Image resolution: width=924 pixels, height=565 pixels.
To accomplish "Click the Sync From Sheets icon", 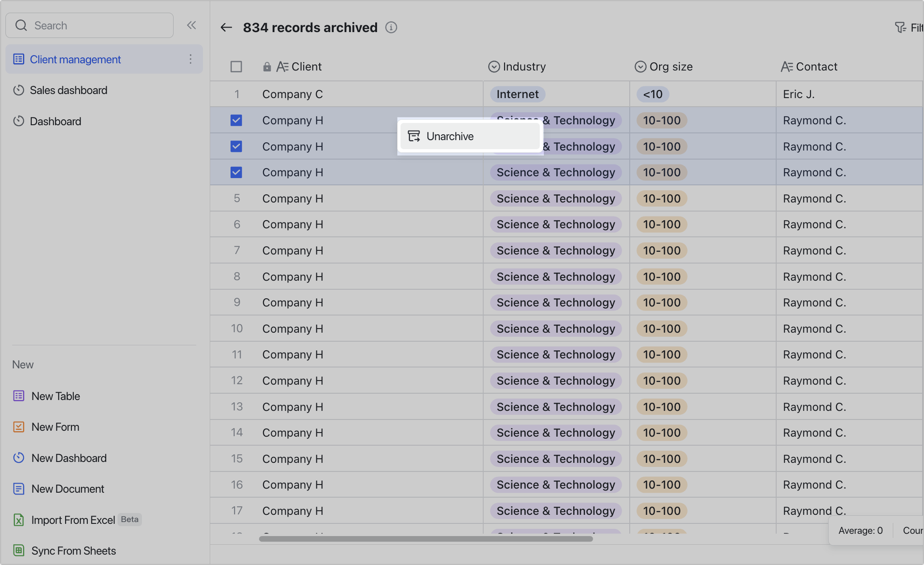I will (18, 551).
